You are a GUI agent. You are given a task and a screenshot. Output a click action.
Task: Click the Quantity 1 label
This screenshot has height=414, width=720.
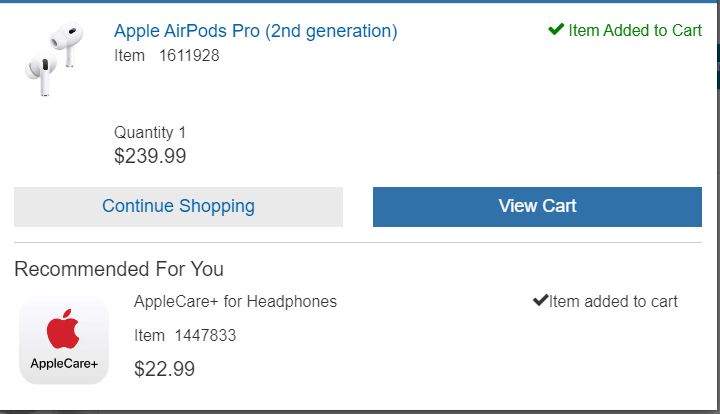tap(150, 132)
